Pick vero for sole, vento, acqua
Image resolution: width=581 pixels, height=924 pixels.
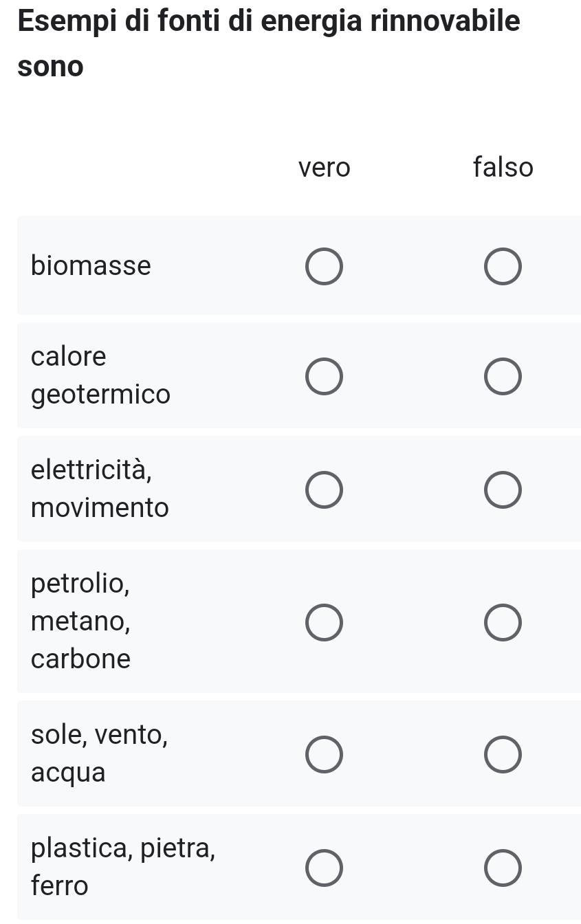coord(324,754)
